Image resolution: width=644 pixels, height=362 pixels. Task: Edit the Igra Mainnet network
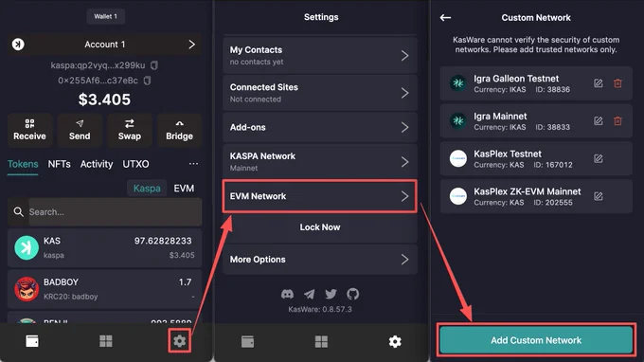pos(599,120)
